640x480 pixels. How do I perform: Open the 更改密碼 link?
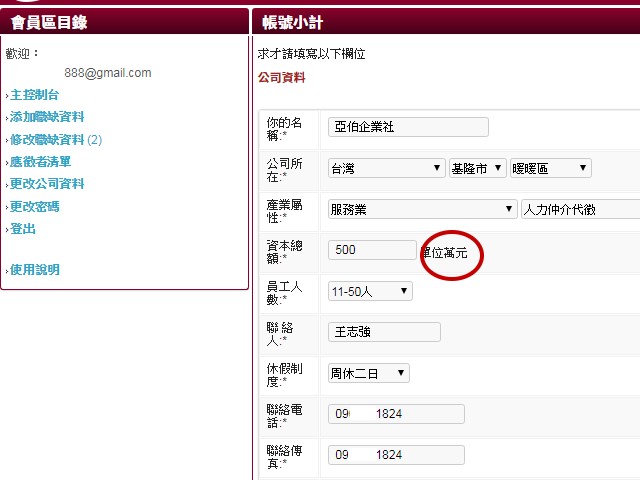[x=34, y=207]
